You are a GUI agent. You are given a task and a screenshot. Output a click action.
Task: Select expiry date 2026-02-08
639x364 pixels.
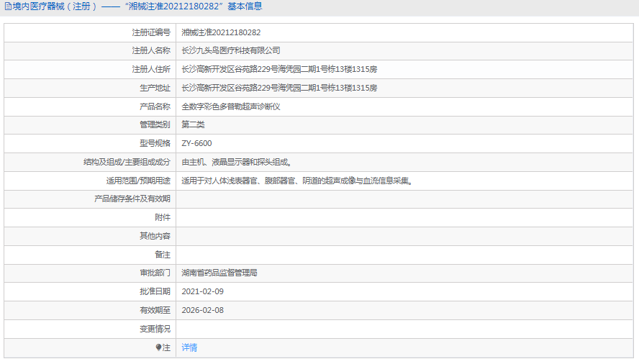(202, 311)
